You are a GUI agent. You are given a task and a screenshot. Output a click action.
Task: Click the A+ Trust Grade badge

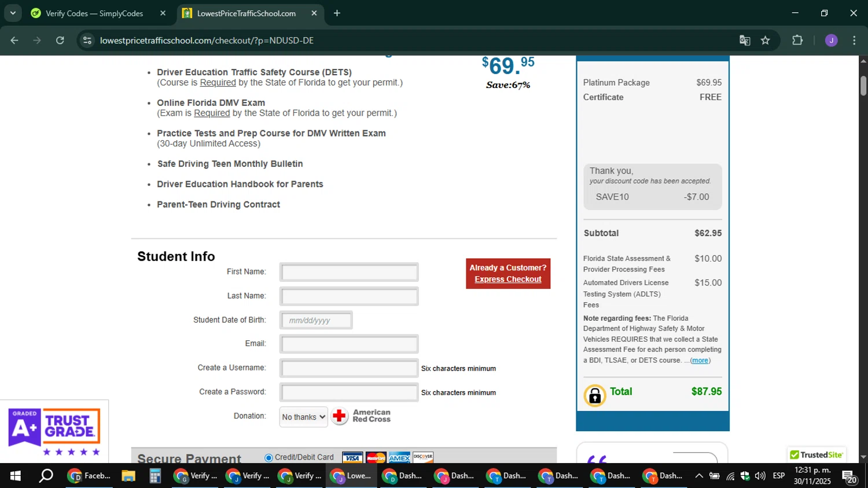pyautogui.click(x=54, y=431)
